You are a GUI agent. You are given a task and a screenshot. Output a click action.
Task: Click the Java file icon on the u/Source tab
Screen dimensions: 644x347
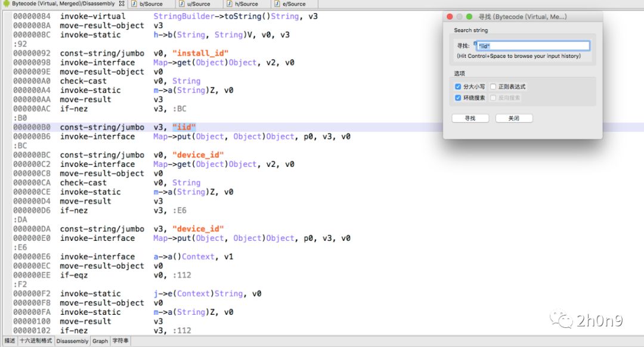[181, 4]
